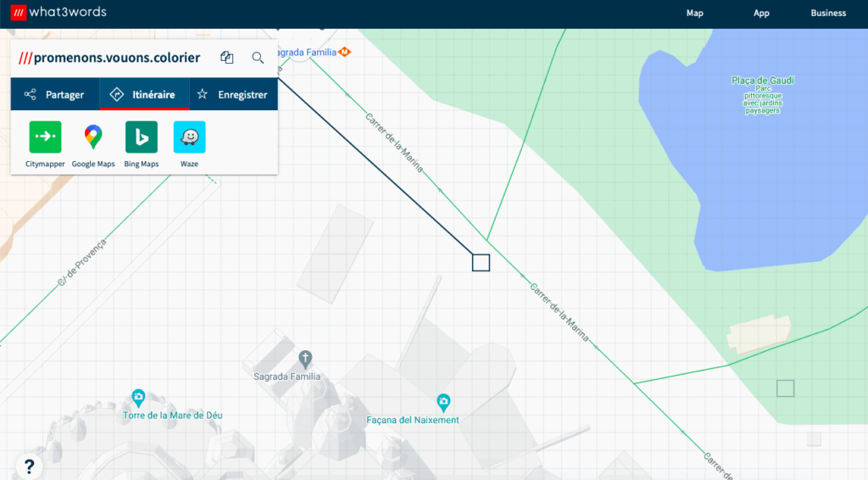Copy the three-word address
868x480 pixels.
[x=226, y=58]
